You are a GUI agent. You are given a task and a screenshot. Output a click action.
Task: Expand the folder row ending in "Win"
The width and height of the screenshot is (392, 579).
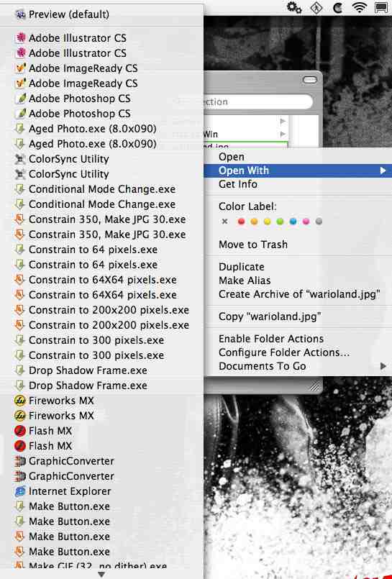(283, 134)
